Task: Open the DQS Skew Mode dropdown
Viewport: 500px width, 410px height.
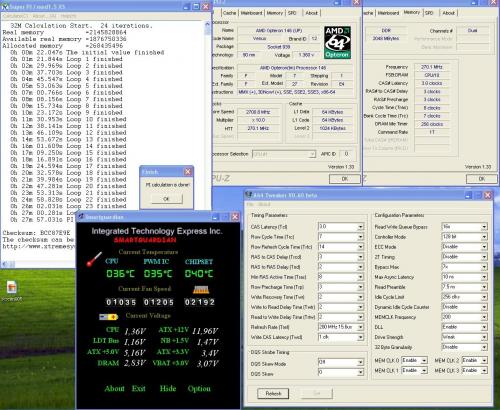Action: (360, 363)
